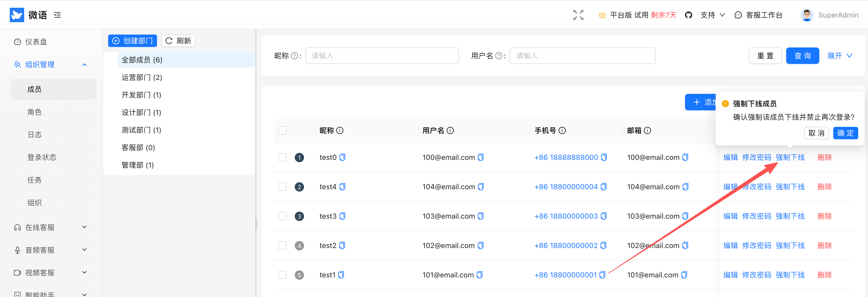Focus the 用户名 search input
Image resolution: width=868 pixels, height=297 pixels.
pyautogui.click(x=582, y=56)
